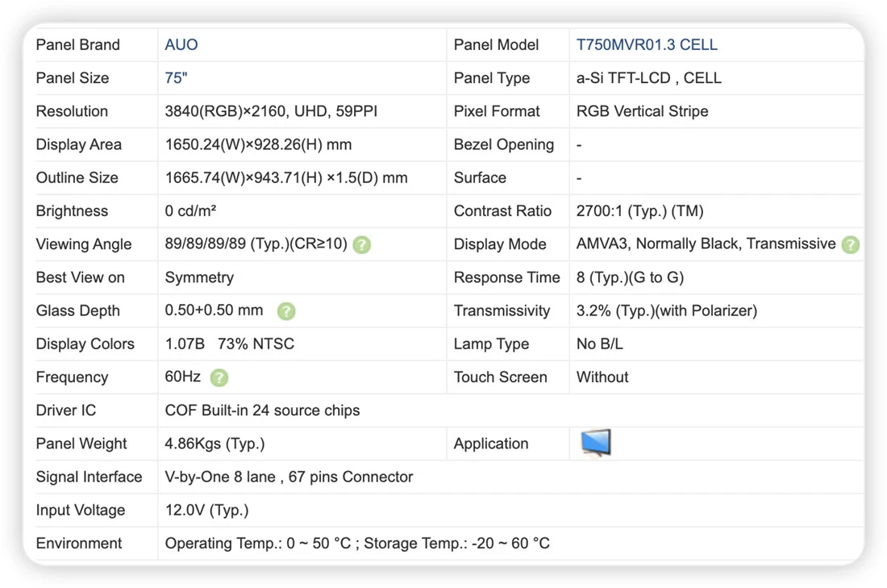Click the Panel Model label
This screenshot has height=588, width=887.
496,44
